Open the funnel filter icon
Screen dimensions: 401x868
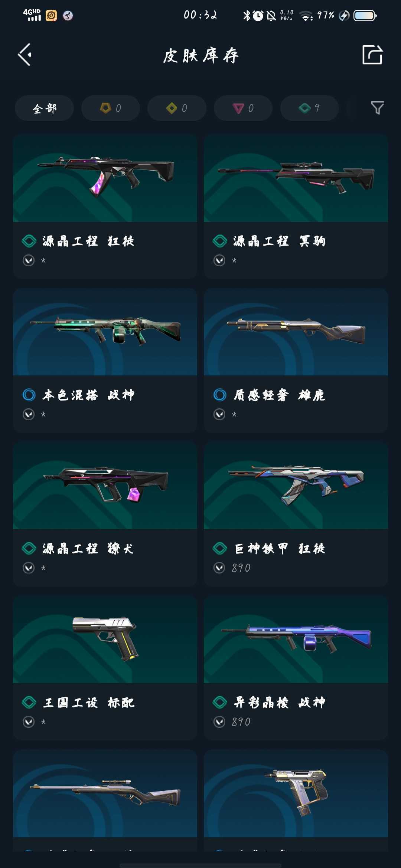coord(378,108)
